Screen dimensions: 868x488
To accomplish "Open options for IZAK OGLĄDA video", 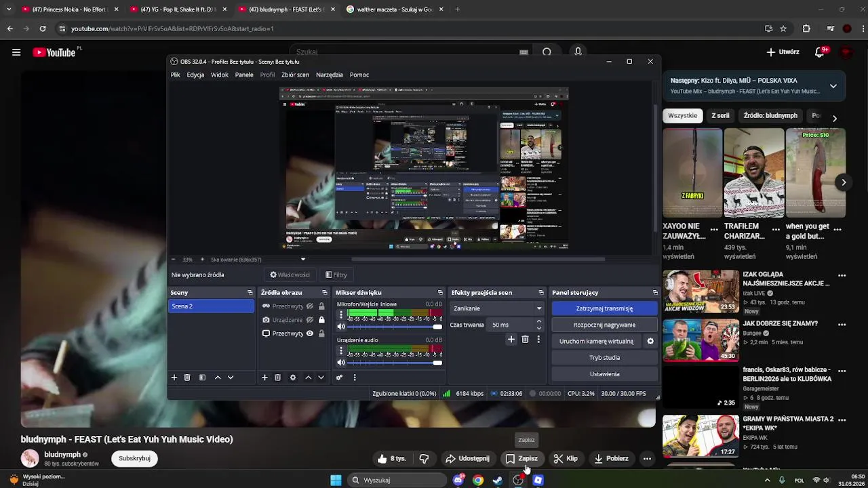I will [842, 276].
